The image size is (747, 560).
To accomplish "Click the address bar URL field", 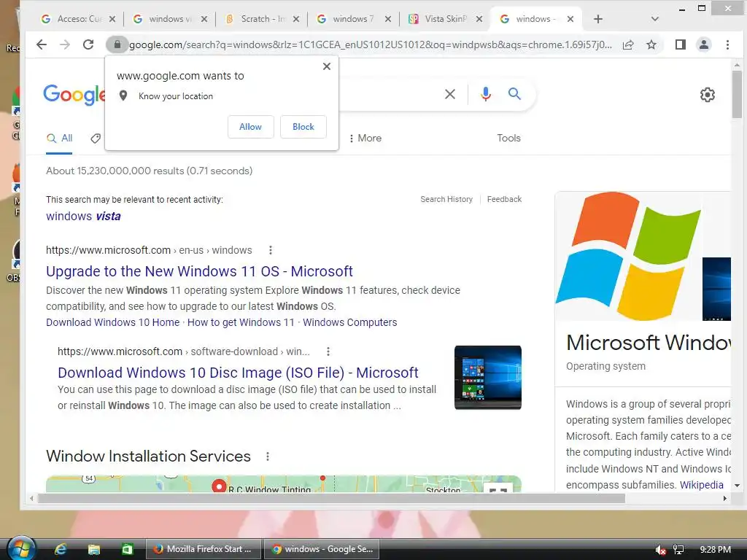I will click(371, 44).
